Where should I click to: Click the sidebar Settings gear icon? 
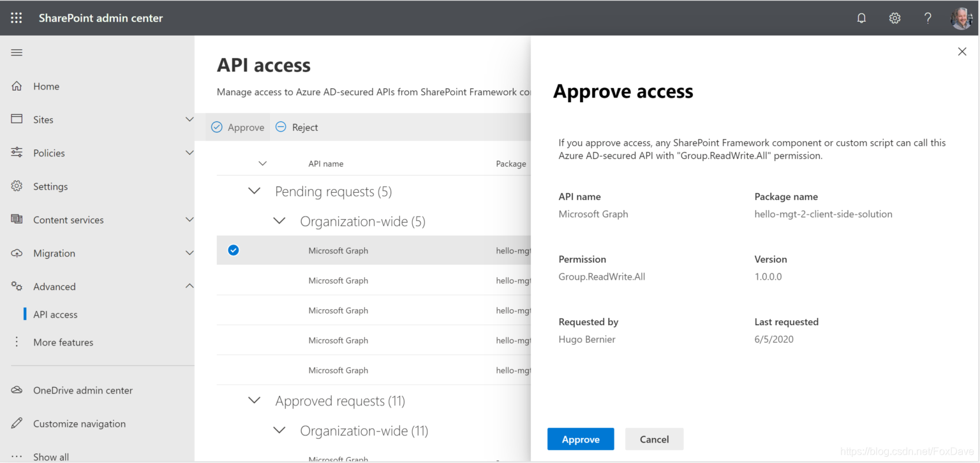click(x=17, y=186)
